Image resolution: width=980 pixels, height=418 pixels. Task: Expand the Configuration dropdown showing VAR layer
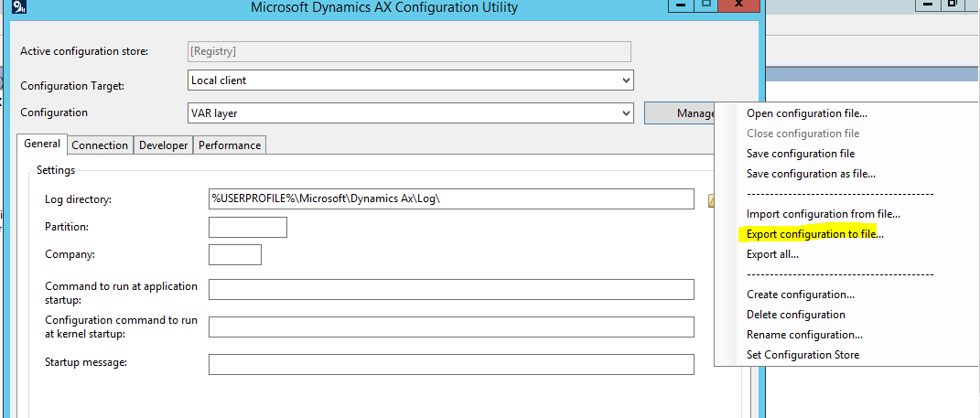[x=626, y=113]
